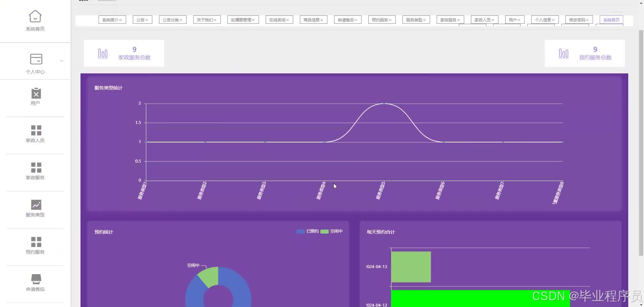The image size is (644, 307).
Task: Click the 家政服务总数 card label
Action: (x=135, y=58)
